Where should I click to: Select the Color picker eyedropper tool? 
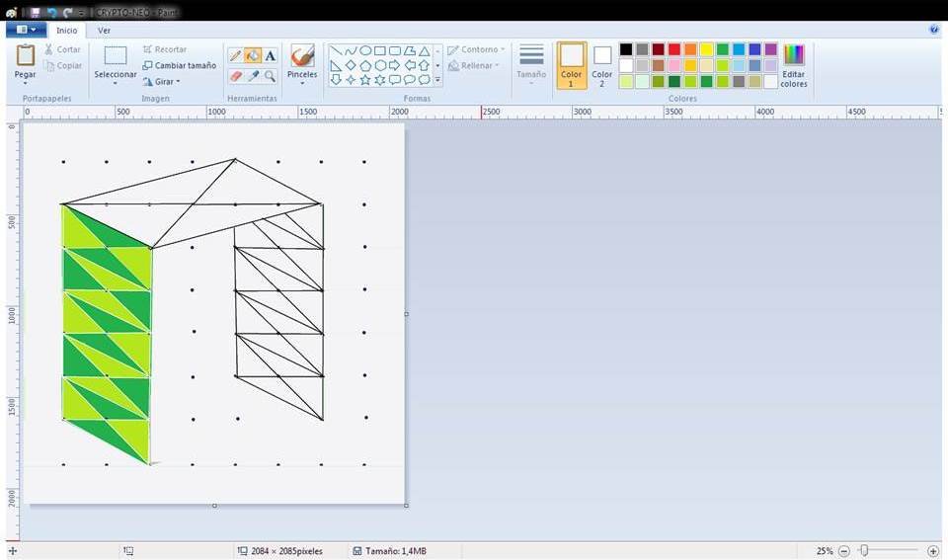click(253, 76)
